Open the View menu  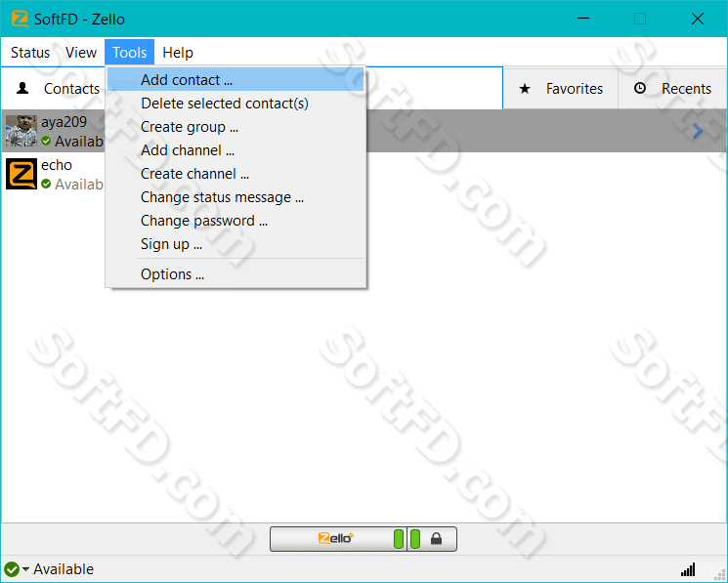(x=81, y=53)
